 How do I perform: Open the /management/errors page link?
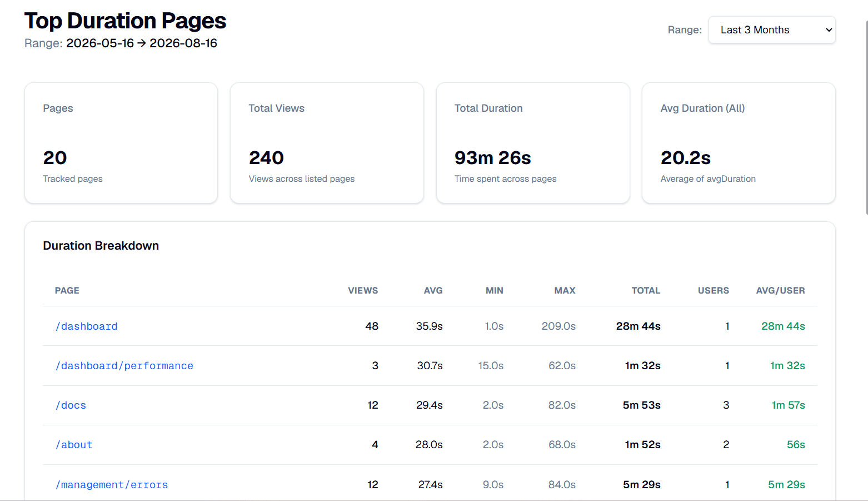pyautogui.click(x=111, y=485)
